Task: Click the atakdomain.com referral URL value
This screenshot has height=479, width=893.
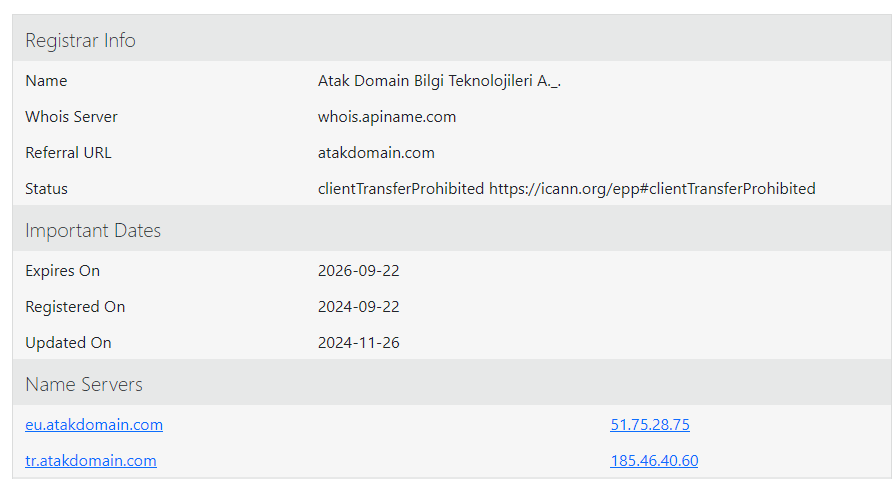Action: (376, 153)
